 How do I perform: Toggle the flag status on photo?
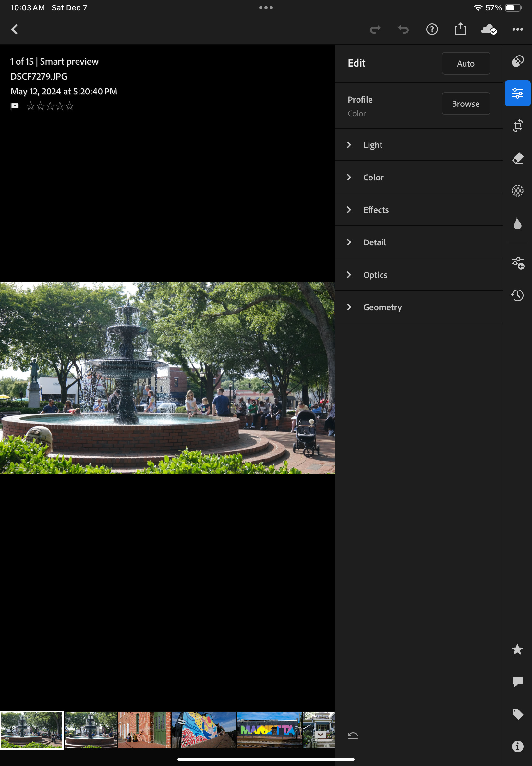tap(15, 106)
